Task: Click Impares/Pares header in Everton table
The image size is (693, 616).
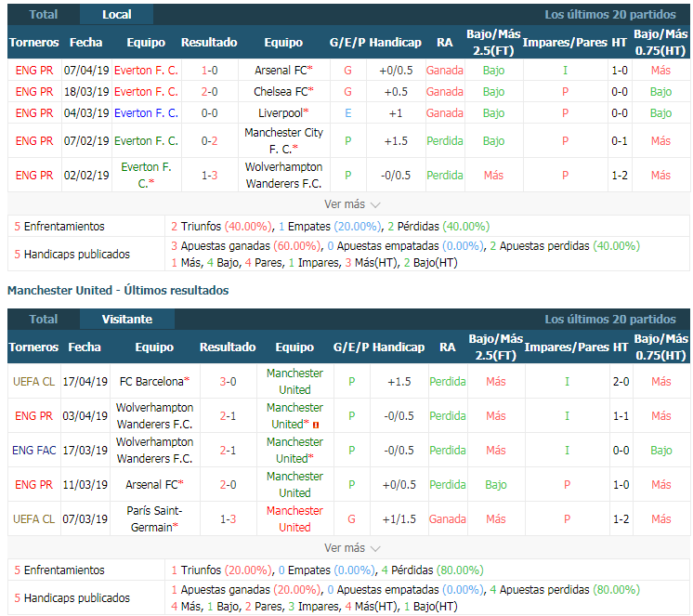Action: pos(566,43)
